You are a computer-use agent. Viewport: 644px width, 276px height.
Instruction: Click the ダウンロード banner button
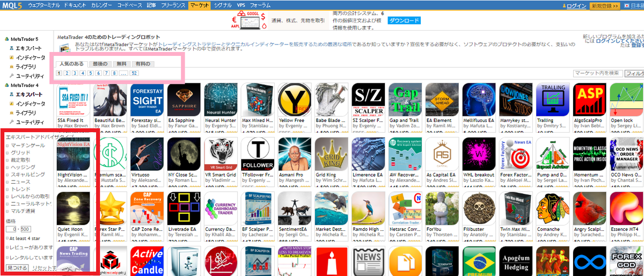click(405, 21)
